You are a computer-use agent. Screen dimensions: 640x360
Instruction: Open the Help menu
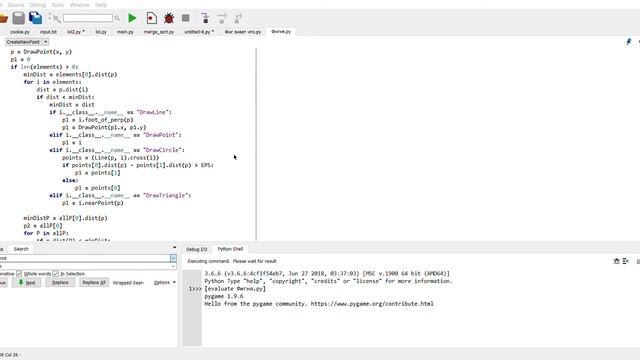(101, 5)
